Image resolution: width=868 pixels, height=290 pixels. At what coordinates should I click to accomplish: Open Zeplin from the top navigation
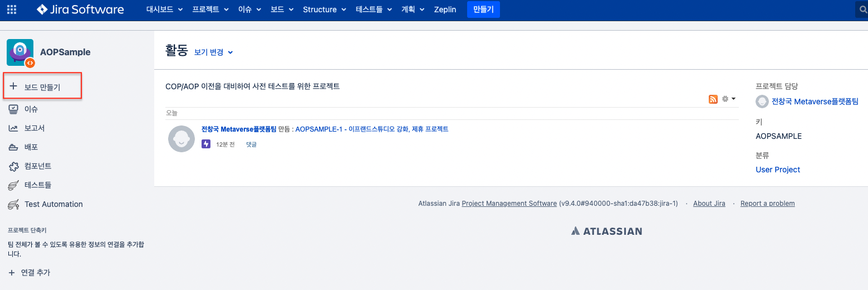tap(445, 9)
